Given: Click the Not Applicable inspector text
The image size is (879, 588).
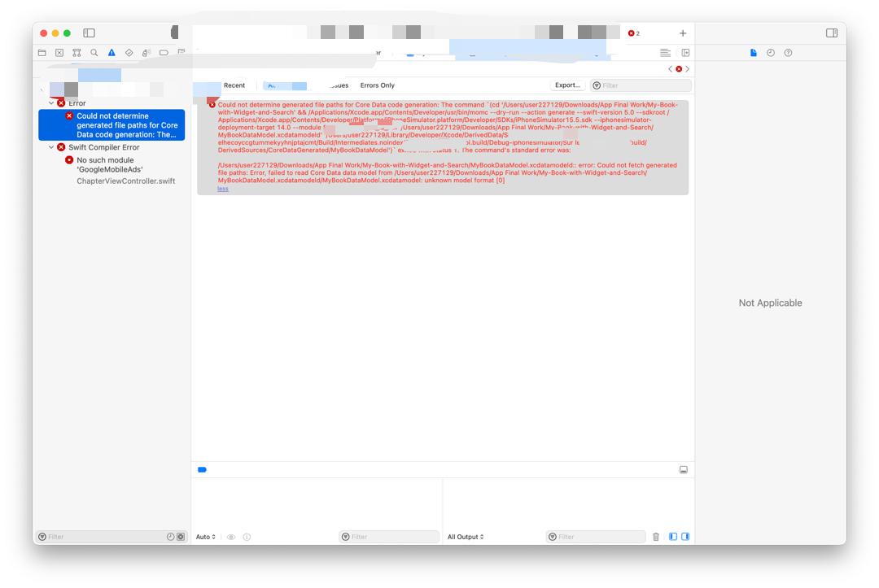Looking at the screenshot, I should tap(770, 303).
